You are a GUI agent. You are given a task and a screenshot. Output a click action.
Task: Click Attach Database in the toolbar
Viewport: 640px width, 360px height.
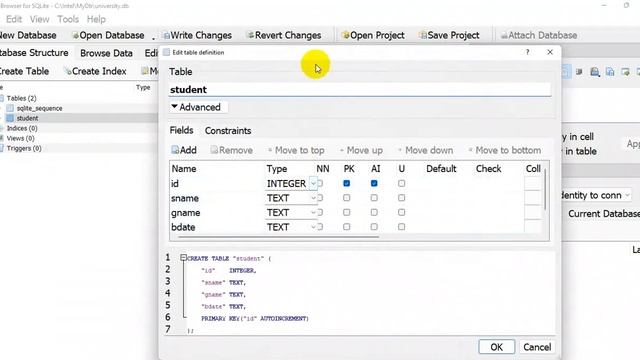(539, 36)
